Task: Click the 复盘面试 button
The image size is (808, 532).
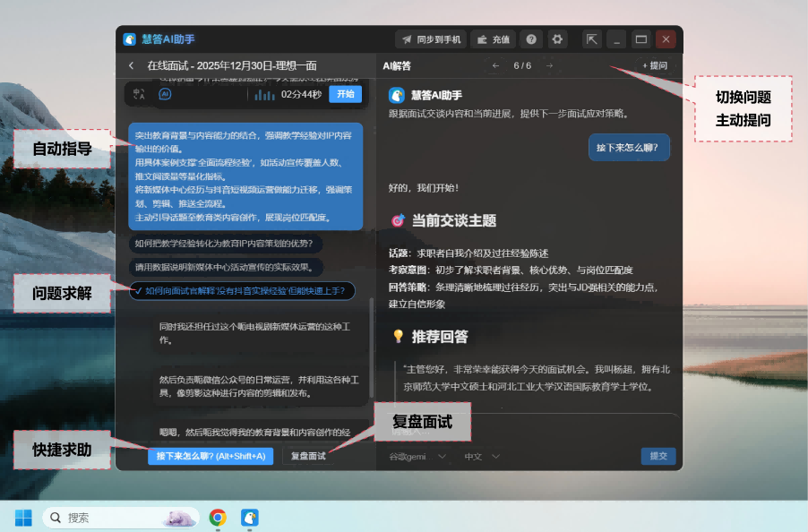Action: (308, 456)
